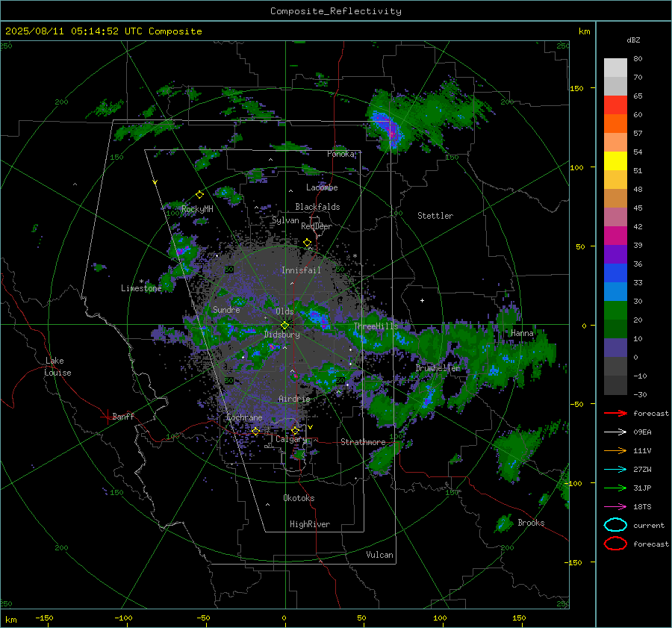This screenshot has height=628, width=672.
Task: Click the red cross marker at Banff
Action: (x=107, y=417)
